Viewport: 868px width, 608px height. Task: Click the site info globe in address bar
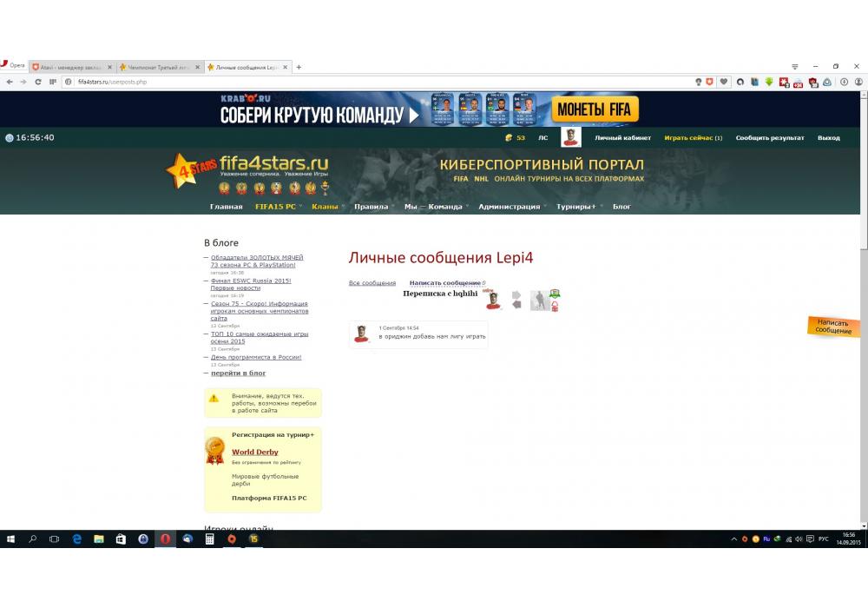pyautogui.click(x=69, y=82)
